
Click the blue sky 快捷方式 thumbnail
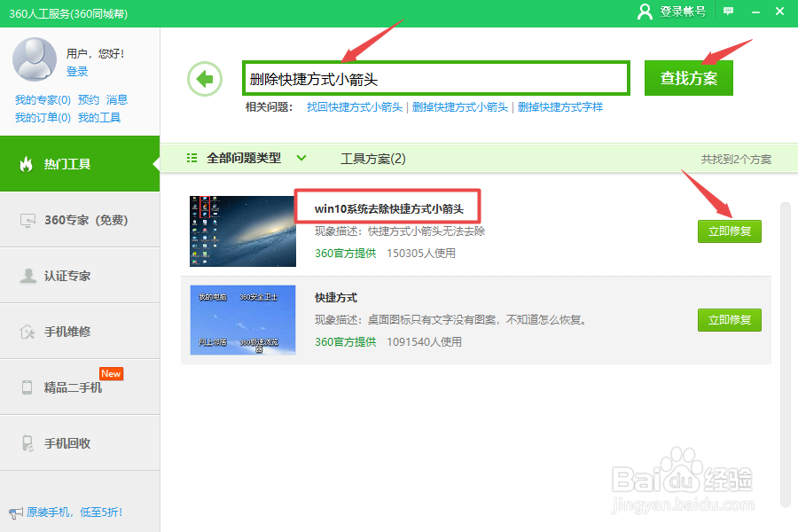click(x=243, y=320)
